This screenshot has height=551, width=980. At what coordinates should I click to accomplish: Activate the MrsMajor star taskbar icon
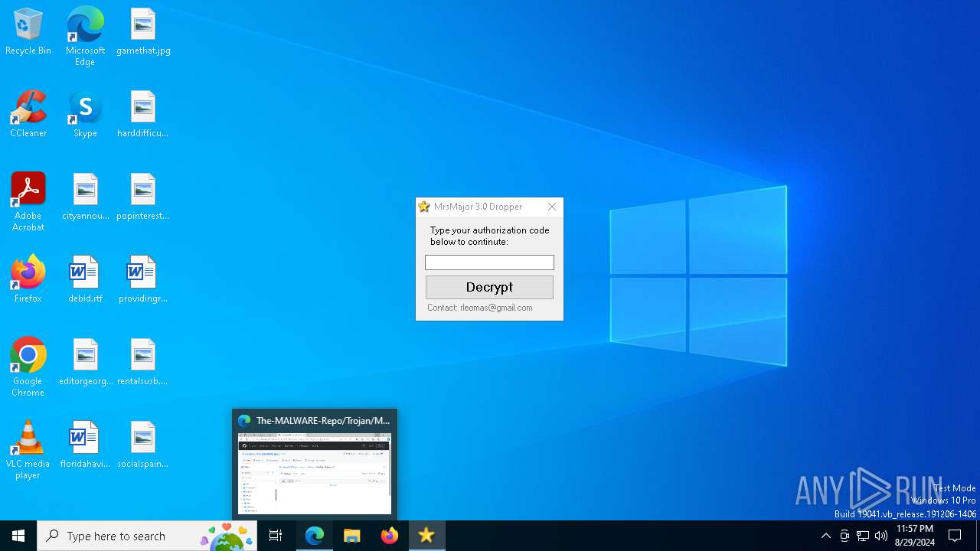pyautogui.click(x=426, y=536)
